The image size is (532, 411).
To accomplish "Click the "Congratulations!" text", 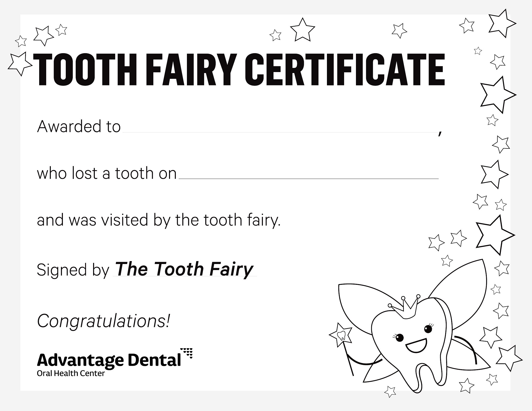I will [x=103, y=321].
